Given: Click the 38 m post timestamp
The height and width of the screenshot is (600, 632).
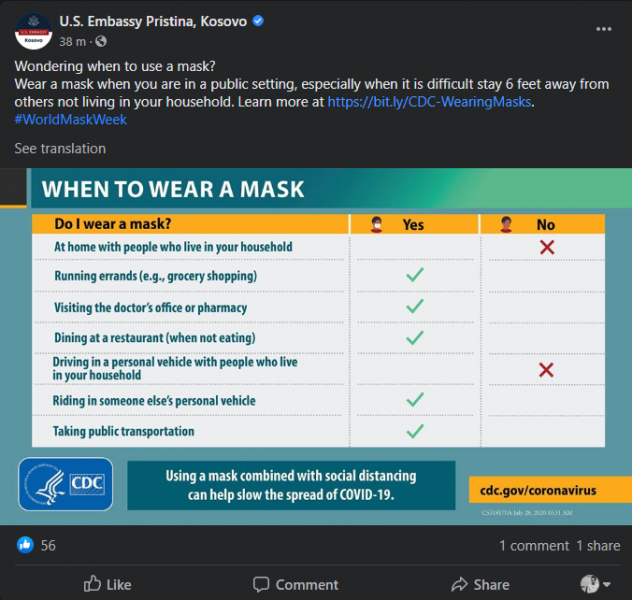Looking at the screenshot, I should tap(73, 42).
